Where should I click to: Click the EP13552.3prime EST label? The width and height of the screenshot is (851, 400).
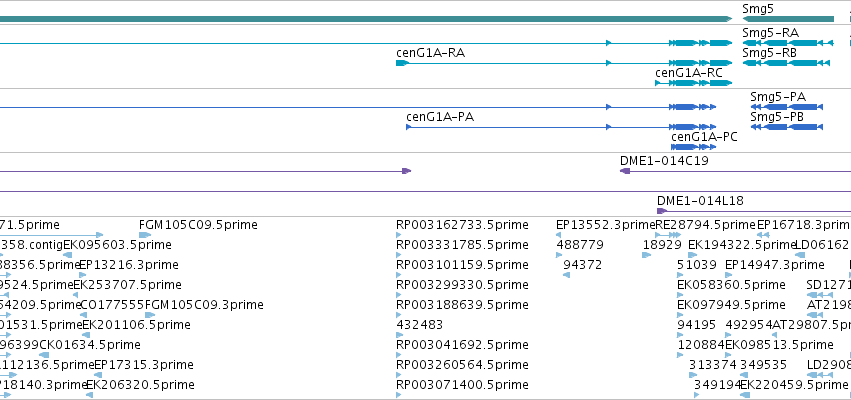pos(606,225)
